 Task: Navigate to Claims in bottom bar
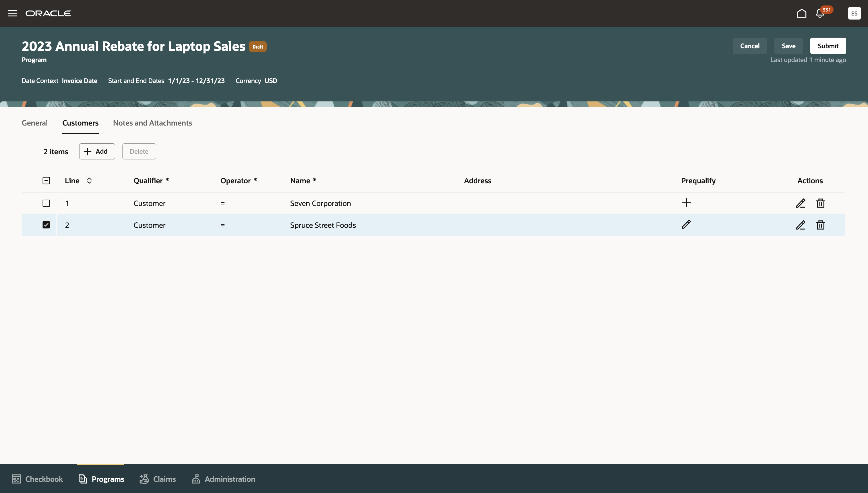pyautogui.click(x=158, y=479)
